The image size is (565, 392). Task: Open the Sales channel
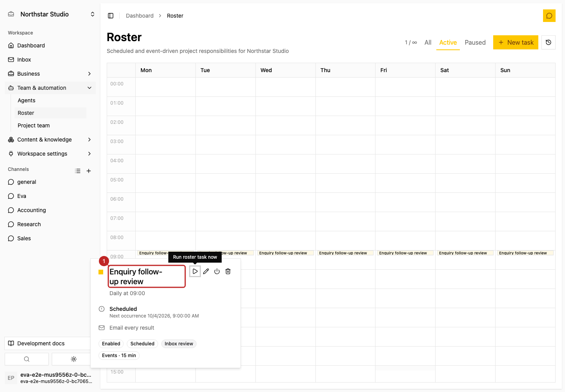50,238
